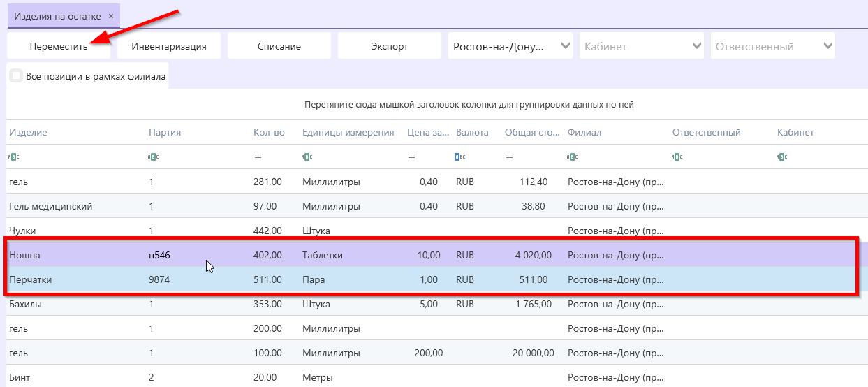Click batch cell н546
Viewport: 868px width, 387px height.
click(159, 255)
